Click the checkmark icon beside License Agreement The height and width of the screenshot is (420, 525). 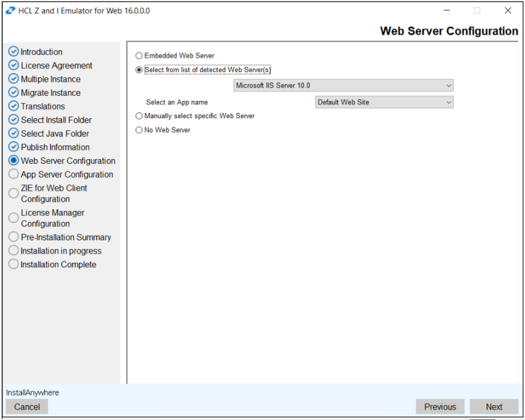pos(13,65)
